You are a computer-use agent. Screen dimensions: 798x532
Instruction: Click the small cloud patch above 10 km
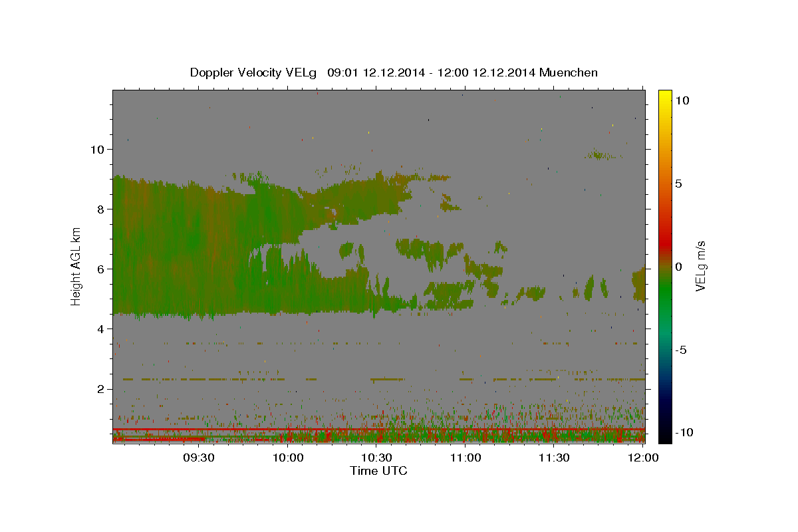(x=602, y=155)
